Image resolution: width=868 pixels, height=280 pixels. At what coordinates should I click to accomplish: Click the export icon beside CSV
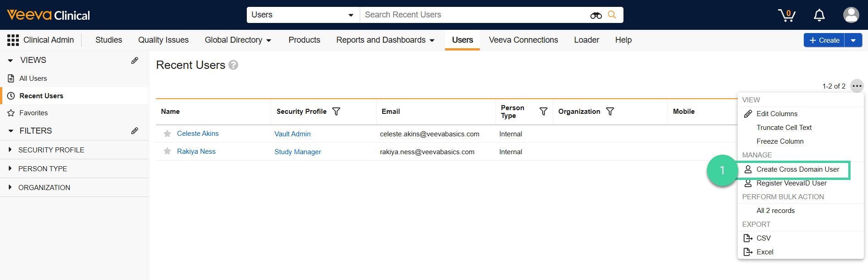click(748, 238)
